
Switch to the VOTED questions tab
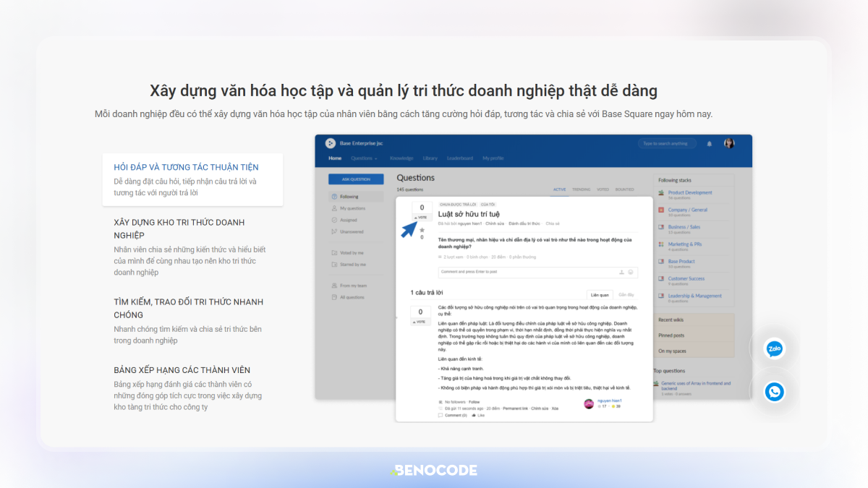(x=603, y=189)
